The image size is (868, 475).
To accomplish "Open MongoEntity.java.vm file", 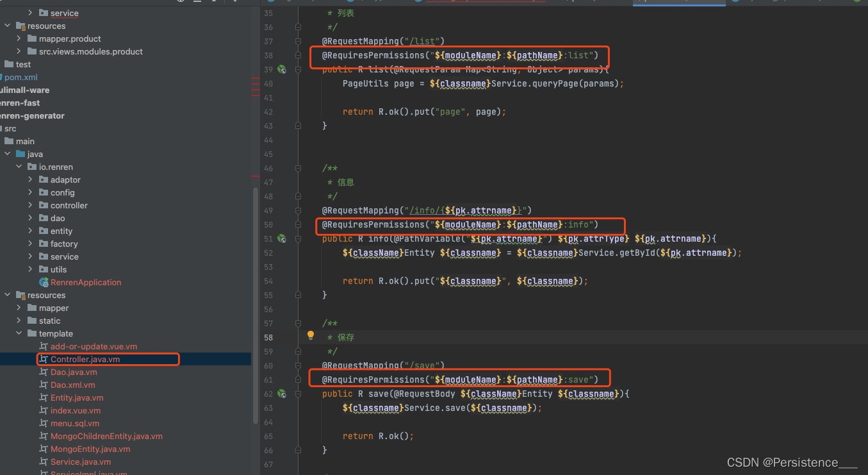I will 90,449.
